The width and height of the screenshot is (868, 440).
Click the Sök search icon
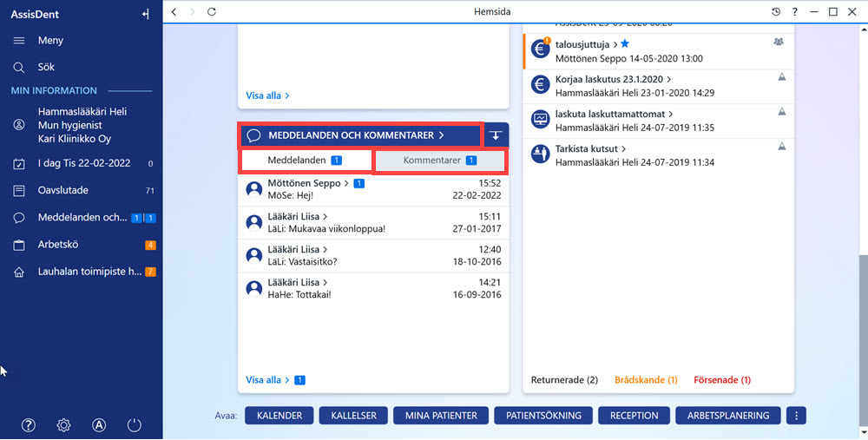[x=19, y=68]
